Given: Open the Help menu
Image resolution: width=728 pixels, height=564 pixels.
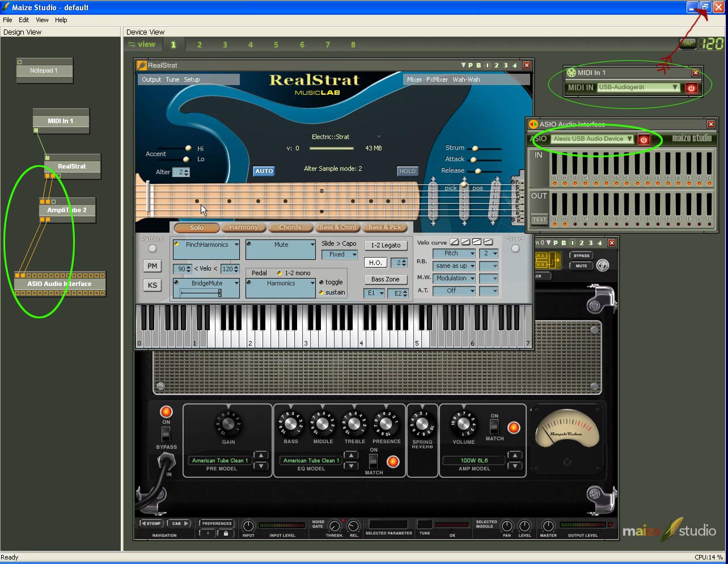Looking at the screenshot, I should point(61,20).
